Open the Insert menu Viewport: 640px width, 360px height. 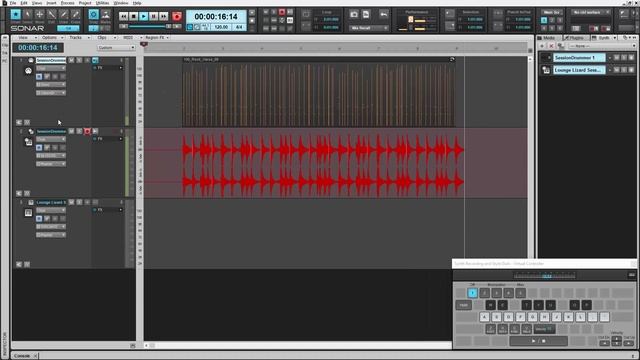[51, 3]
